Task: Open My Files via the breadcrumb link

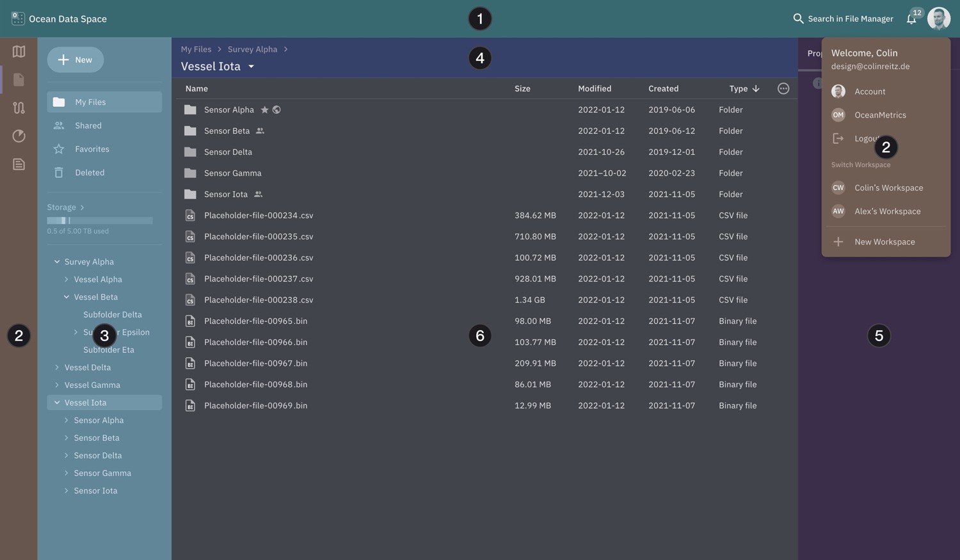Action: [196, 49]
